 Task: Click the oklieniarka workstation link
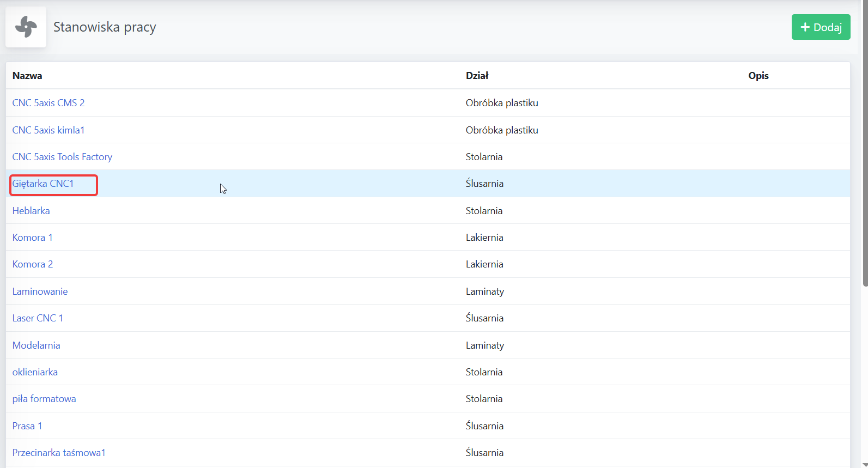tap(35, 372)
